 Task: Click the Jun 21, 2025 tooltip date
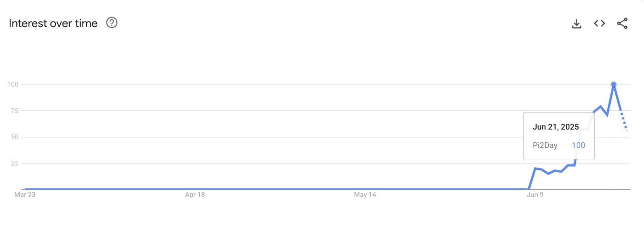(x=556, y=127)
